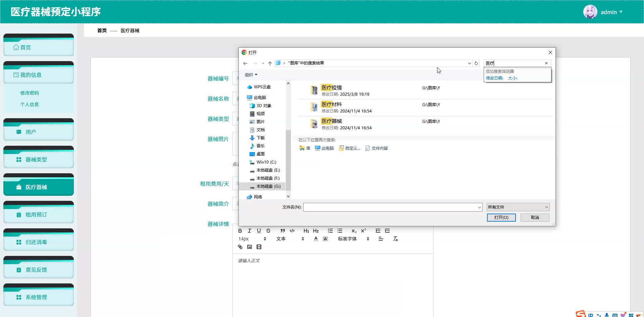
Task: Click the ordered list icon
Action: [x=330, y=231]
